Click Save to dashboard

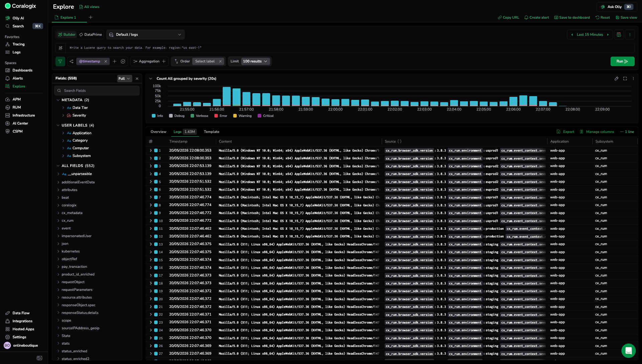coord(572,17)
